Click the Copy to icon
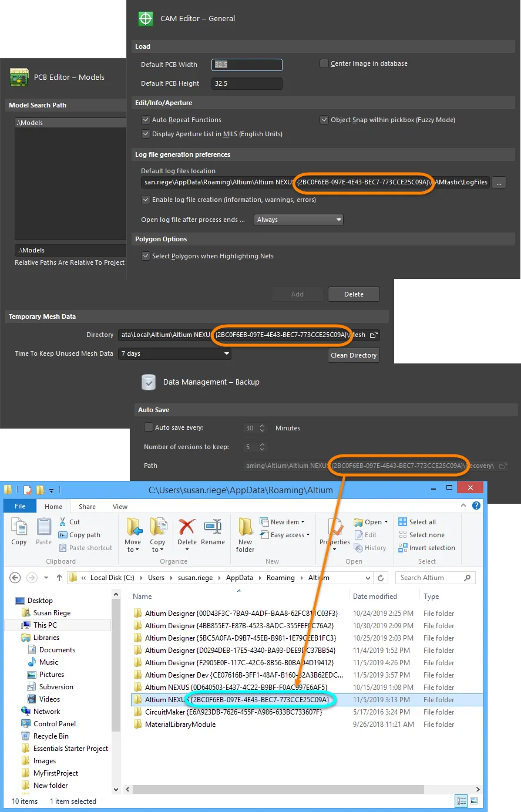The image size is (521, 812). coord(157,527)
